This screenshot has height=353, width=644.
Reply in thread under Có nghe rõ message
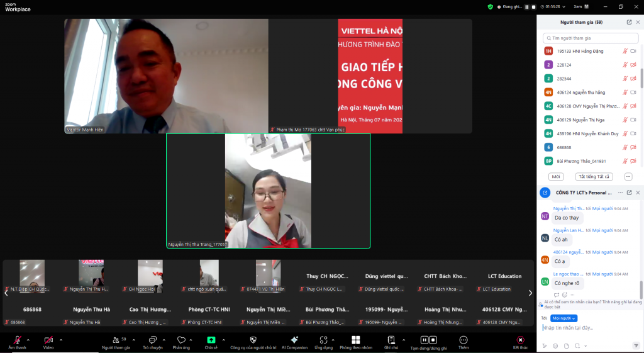coord(557,294)
